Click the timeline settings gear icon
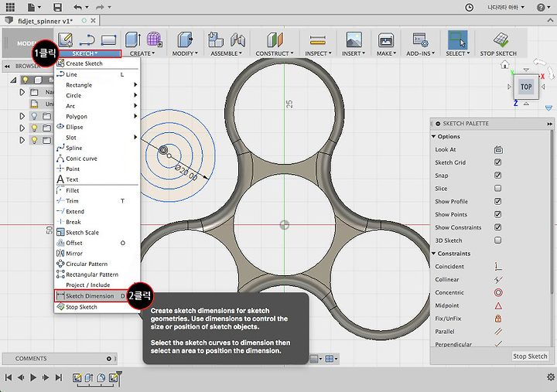 (551, 377)
